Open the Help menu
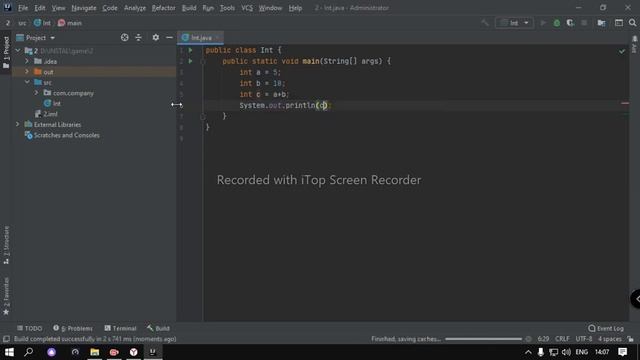This screenshot has height=360, width=640. point(295,8)
